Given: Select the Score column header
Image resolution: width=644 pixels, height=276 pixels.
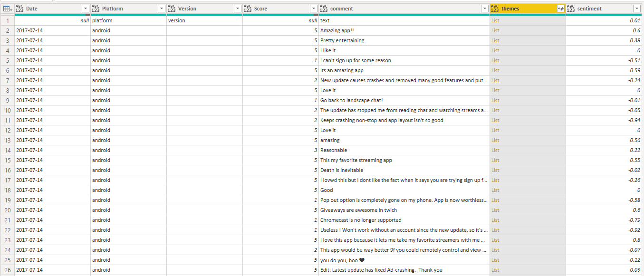Looking at the screenshot, I should click(280, 9).
